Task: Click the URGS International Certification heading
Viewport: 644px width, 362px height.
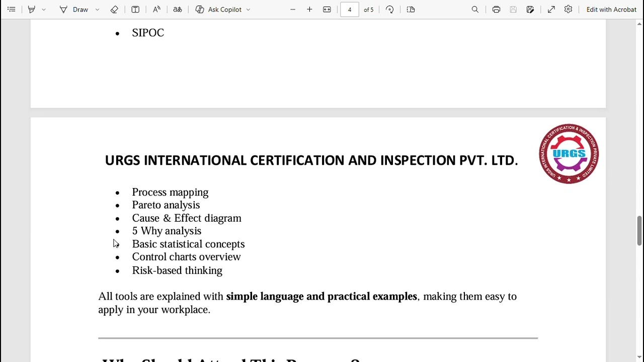Action: click(311, 160)
